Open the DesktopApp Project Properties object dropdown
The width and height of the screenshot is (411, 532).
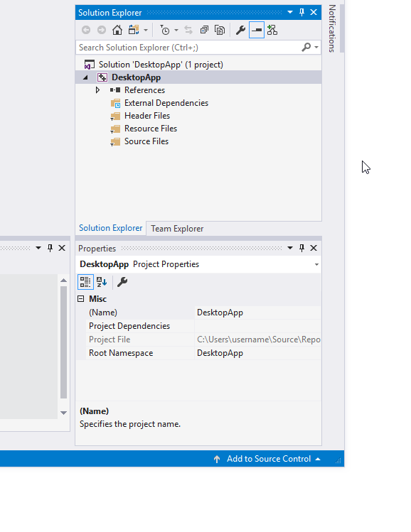(316, 264)
